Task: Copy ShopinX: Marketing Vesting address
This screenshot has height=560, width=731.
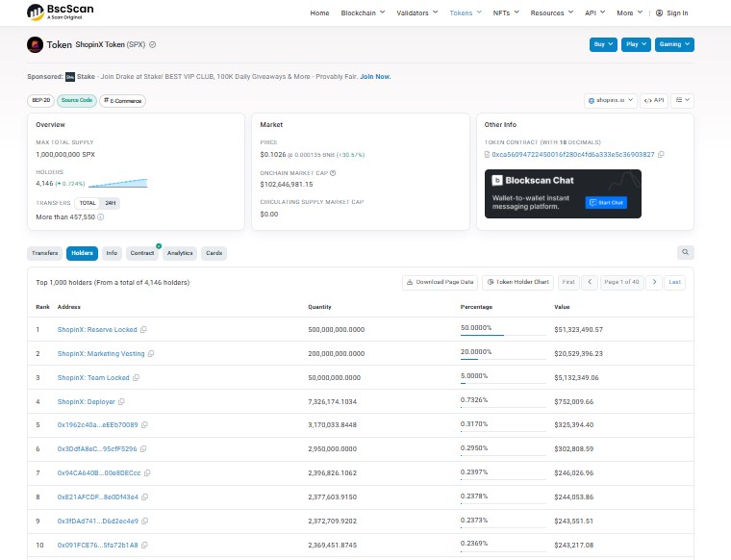Action: pos(151,354)
